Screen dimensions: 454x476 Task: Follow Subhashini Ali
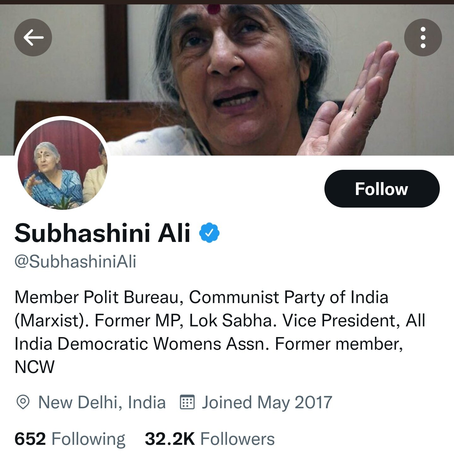(x=381, y=189)
